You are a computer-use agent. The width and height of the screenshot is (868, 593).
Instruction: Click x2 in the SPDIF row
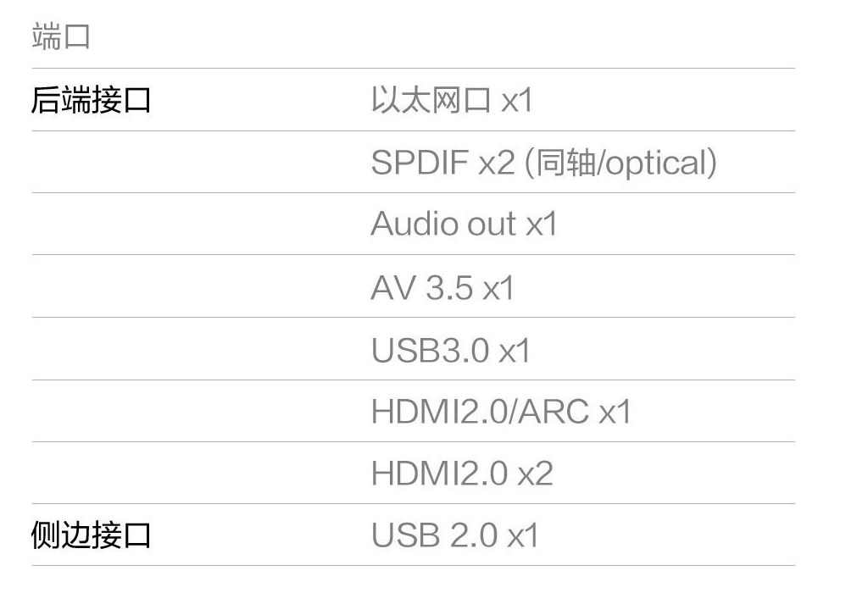[x=497, y=163]
